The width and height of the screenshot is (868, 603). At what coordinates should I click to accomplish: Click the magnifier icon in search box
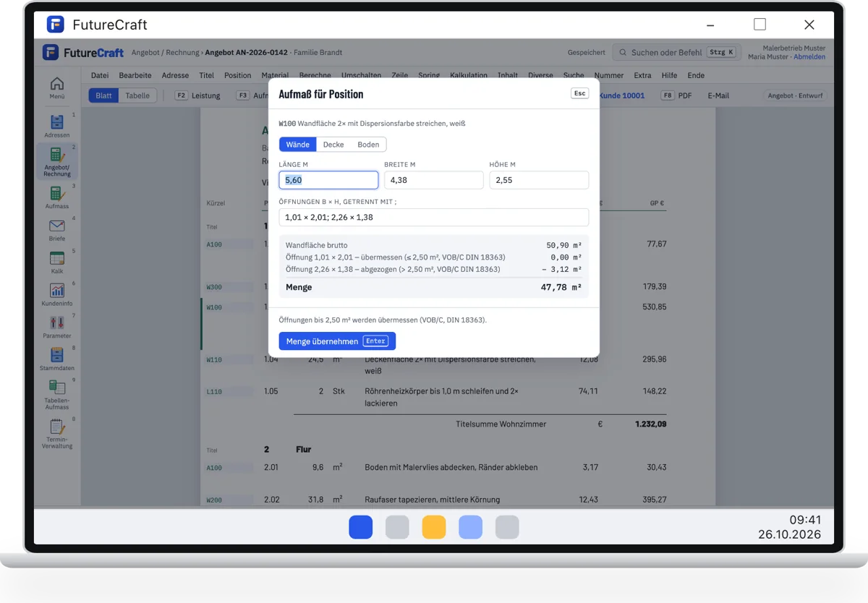click(622, 53)
